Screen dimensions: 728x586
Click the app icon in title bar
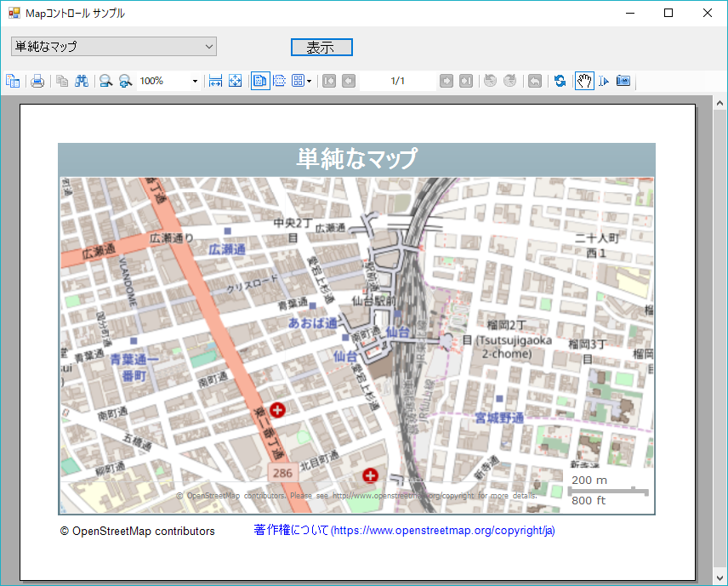(14, 13)
